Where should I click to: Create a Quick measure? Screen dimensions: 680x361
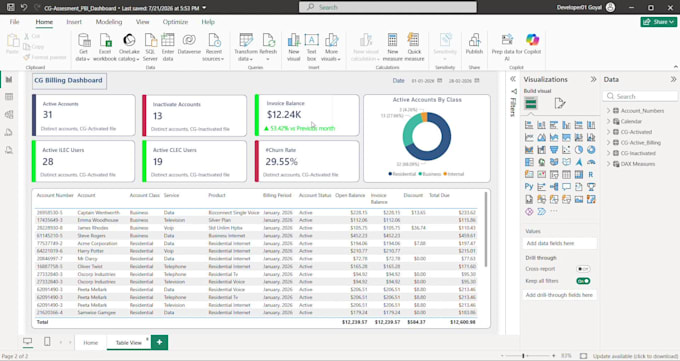click(x=414, y=47)
